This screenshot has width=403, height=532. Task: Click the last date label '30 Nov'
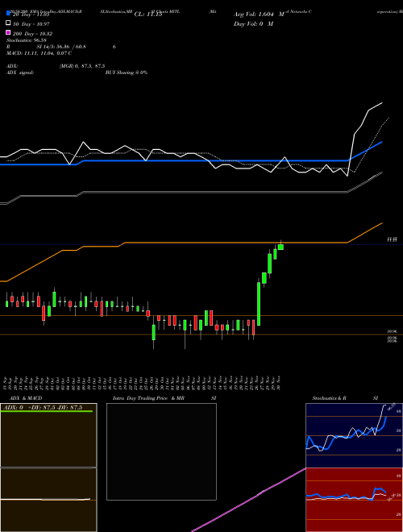point(279,383)
